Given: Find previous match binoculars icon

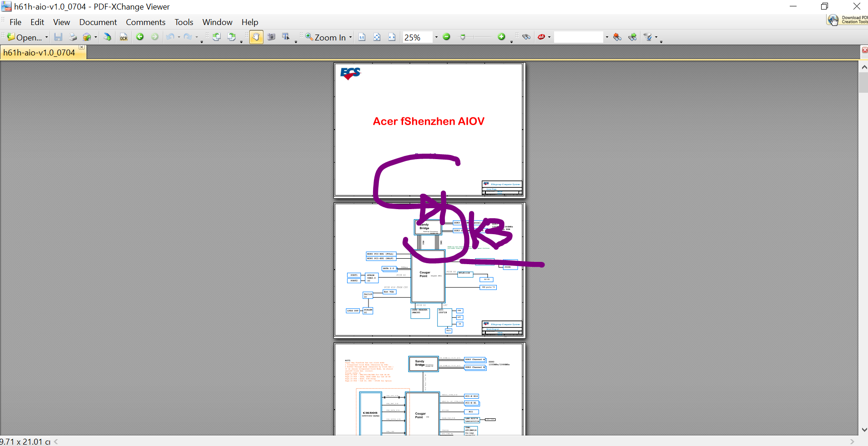Looking at the screenshot, I should pos(617,37).
